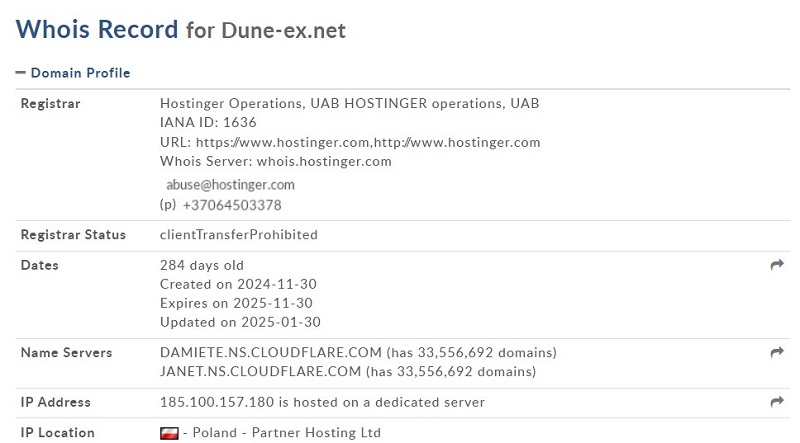This screenshot has height=443, width=800.
Task: Click the share arrow in IP Address row
Action: (777, 402)
